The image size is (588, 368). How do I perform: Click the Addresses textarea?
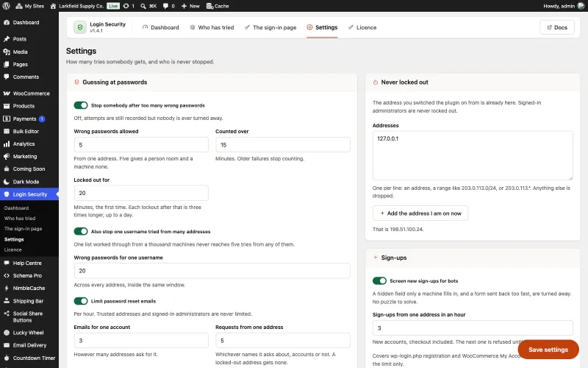click(473, 155)
